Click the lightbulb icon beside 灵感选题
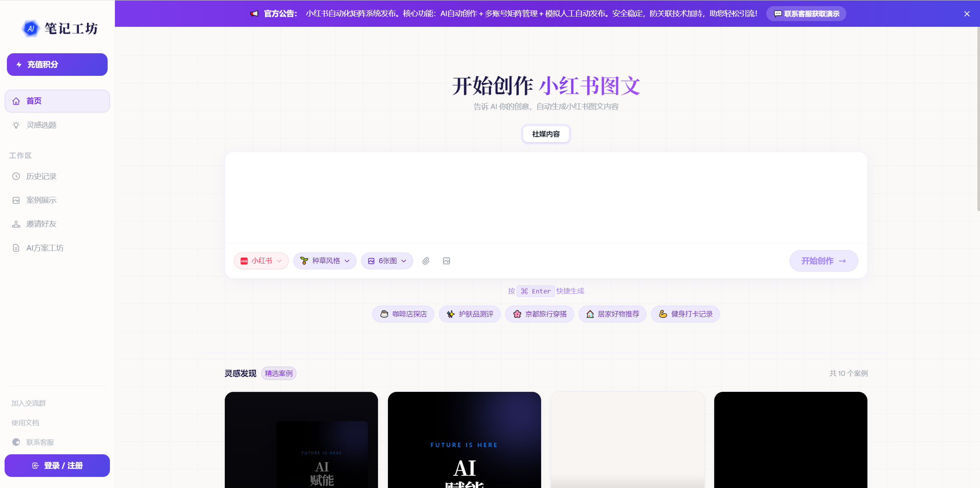 (x=16, y=125)
